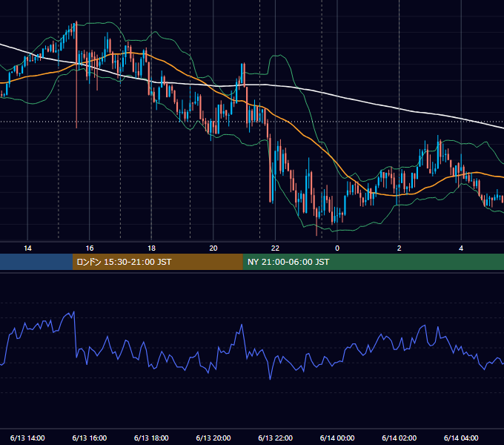Screen dimensions: 504x445
Task: Click the 6/13 22:00 date label
Action: [276, 438]
